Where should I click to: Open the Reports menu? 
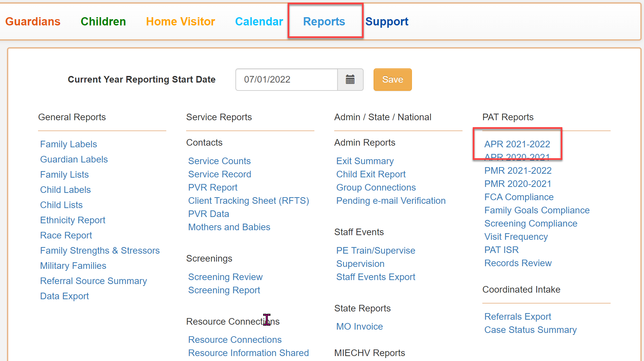click(324, 21)
